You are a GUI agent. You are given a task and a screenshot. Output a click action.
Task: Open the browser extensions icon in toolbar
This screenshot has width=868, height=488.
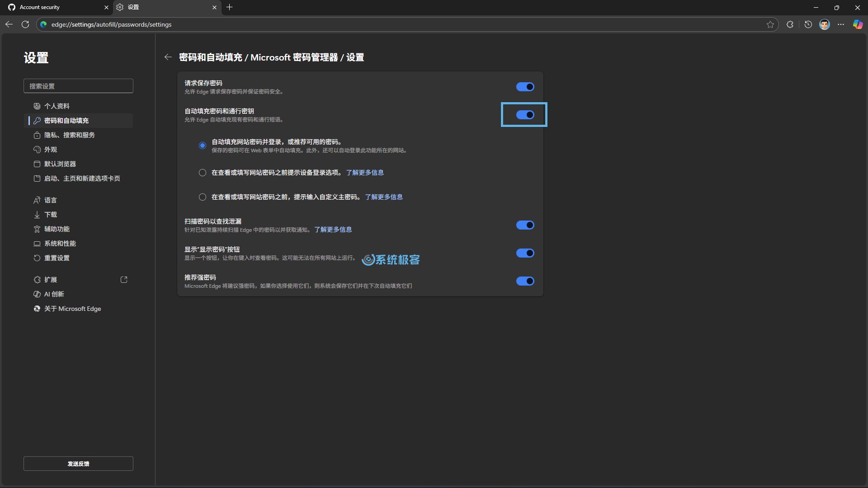click(x=789, y=24)
